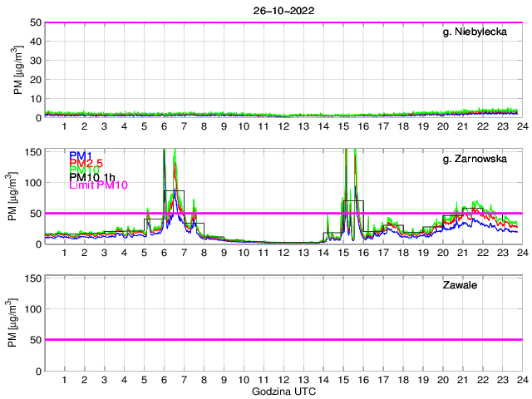
Task: Select the g. Niebylecka station label
Action: point(481,32)
